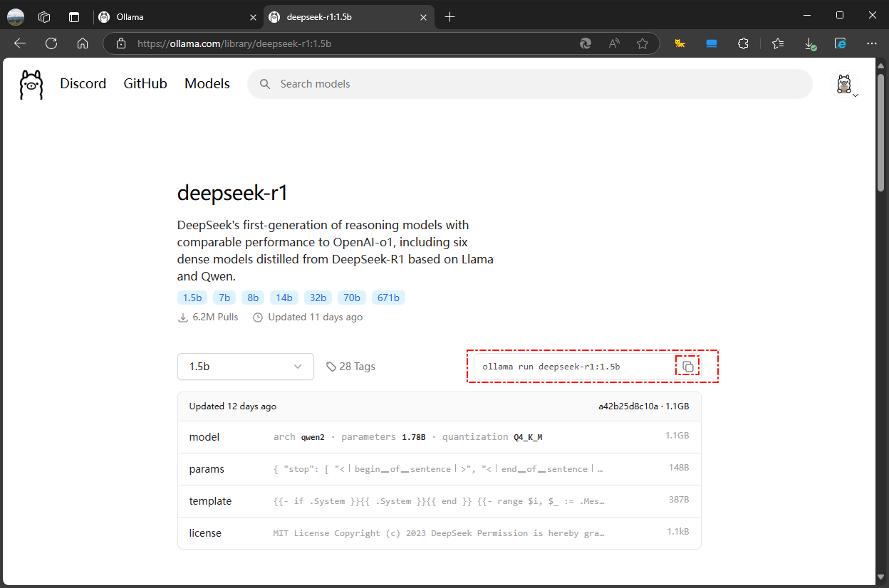Click the Updated 11 days ago text
889x588 pixels.
pyautogui.click(x=315, y=317)
